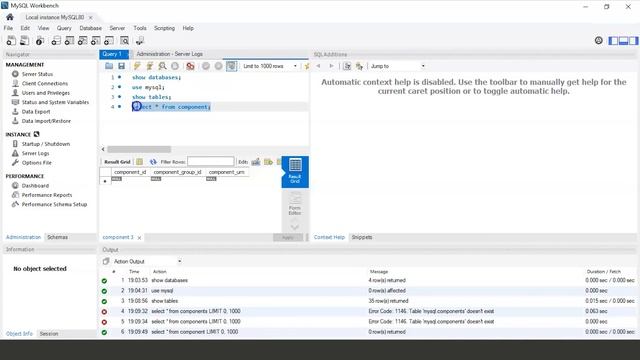Open the Server menu

pos(117,28)
